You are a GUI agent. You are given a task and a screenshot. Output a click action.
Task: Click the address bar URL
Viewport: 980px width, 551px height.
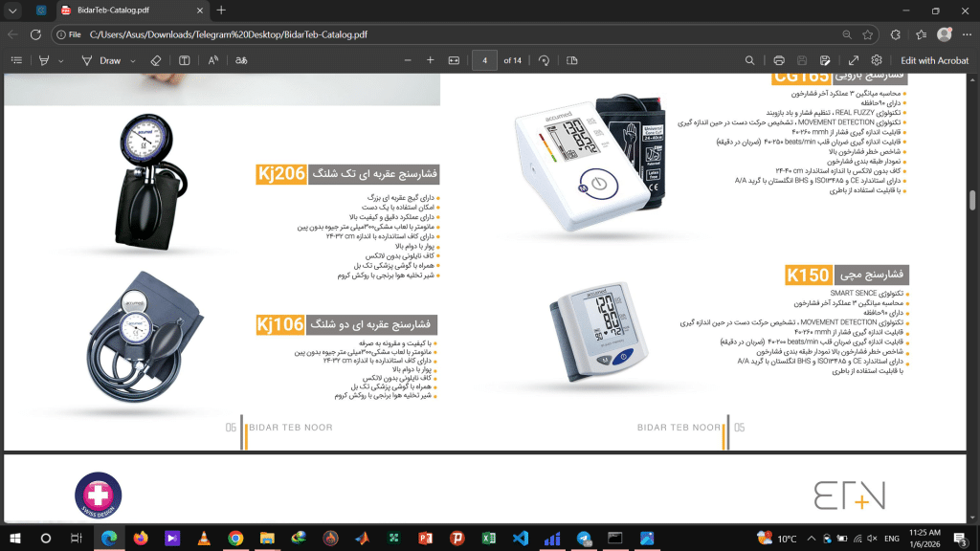229,34
